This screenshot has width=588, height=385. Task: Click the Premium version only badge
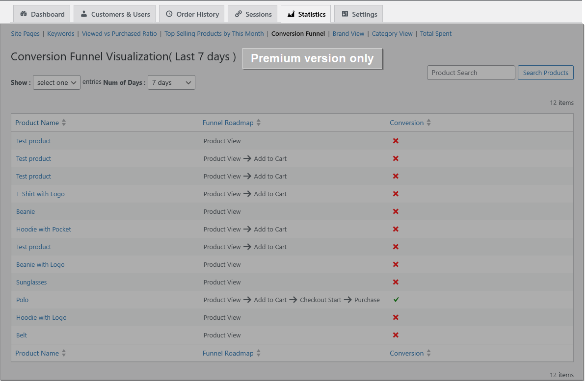312,58
